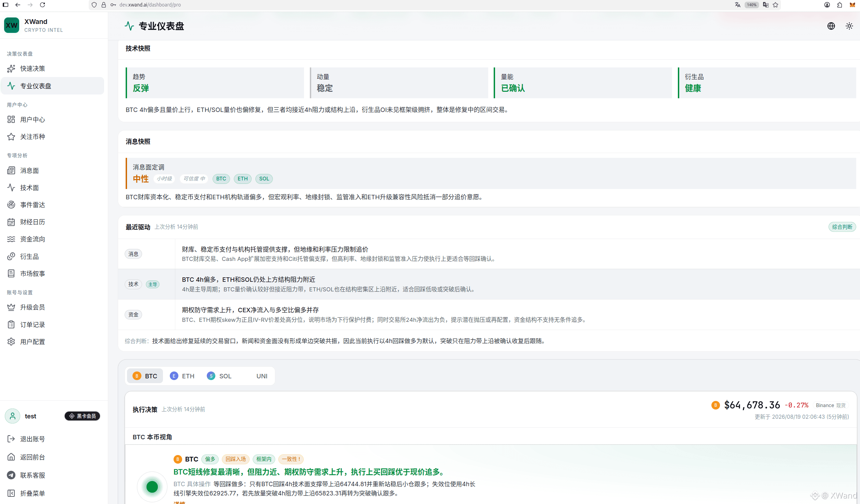Click the 一致性！tag
This screenshot has width=860, height=504.
click(291, 459)
